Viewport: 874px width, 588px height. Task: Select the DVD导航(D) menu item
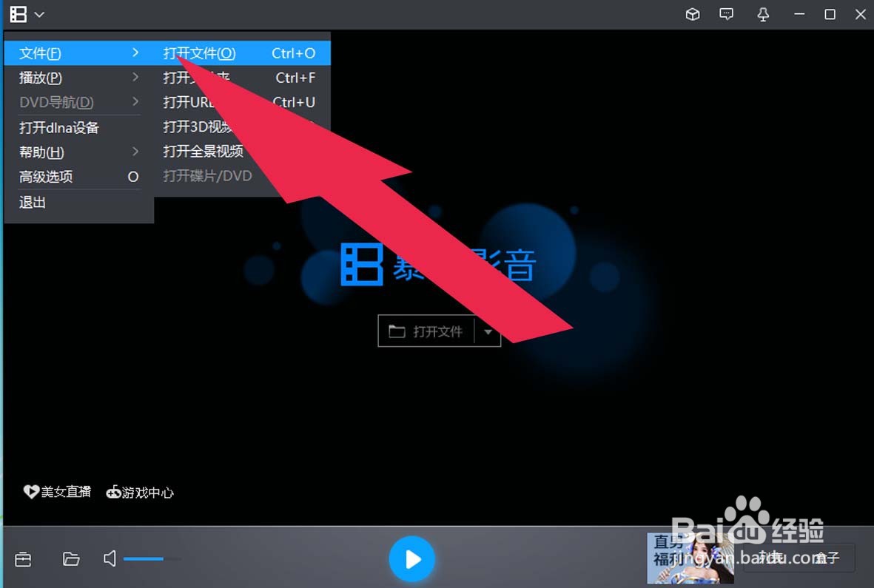point(78,102)
